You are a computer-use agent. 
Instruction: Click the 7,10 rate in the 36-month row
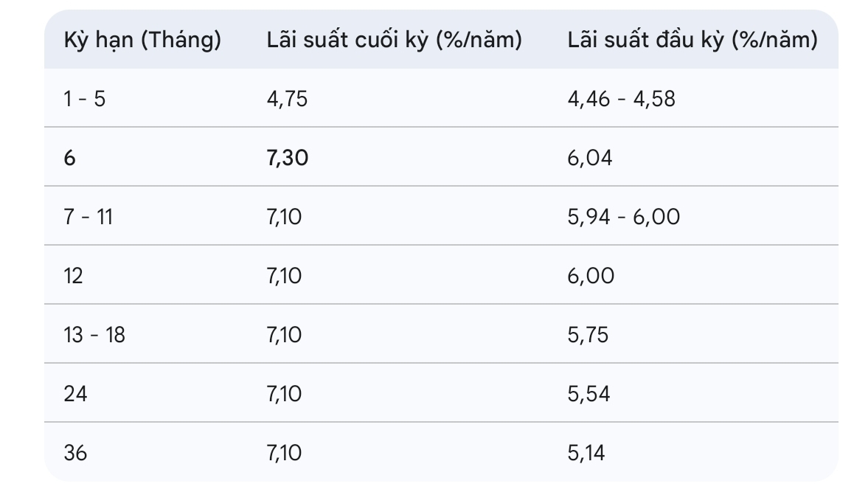(x=284, y=452)
